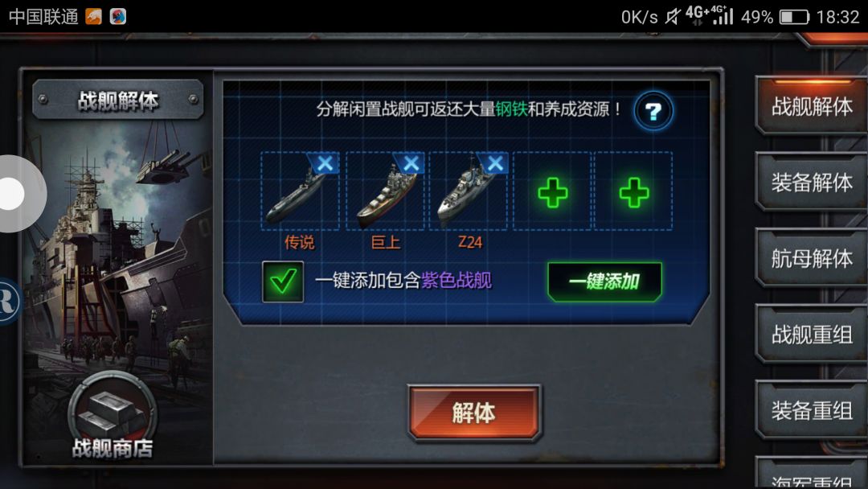Switch to the 战舰重组 tab
The height and width of the screenshot is (489, 868).
(x=812, y=335)
